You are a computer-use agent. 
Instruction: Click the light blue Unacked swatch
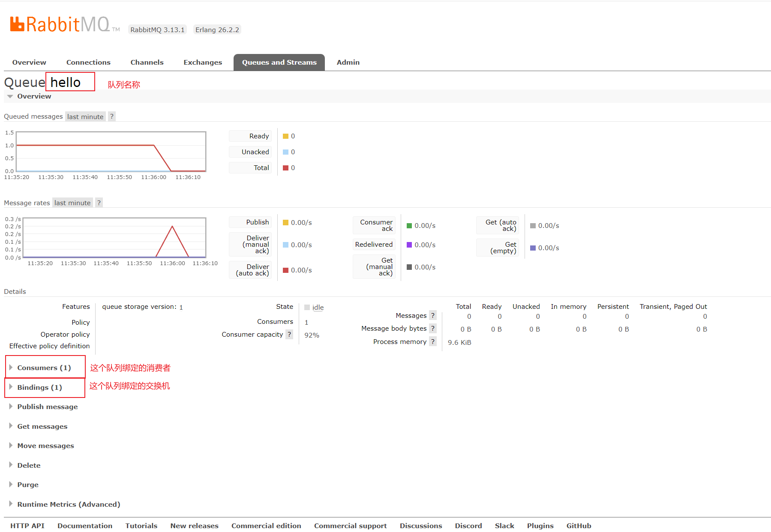[285, 152]
